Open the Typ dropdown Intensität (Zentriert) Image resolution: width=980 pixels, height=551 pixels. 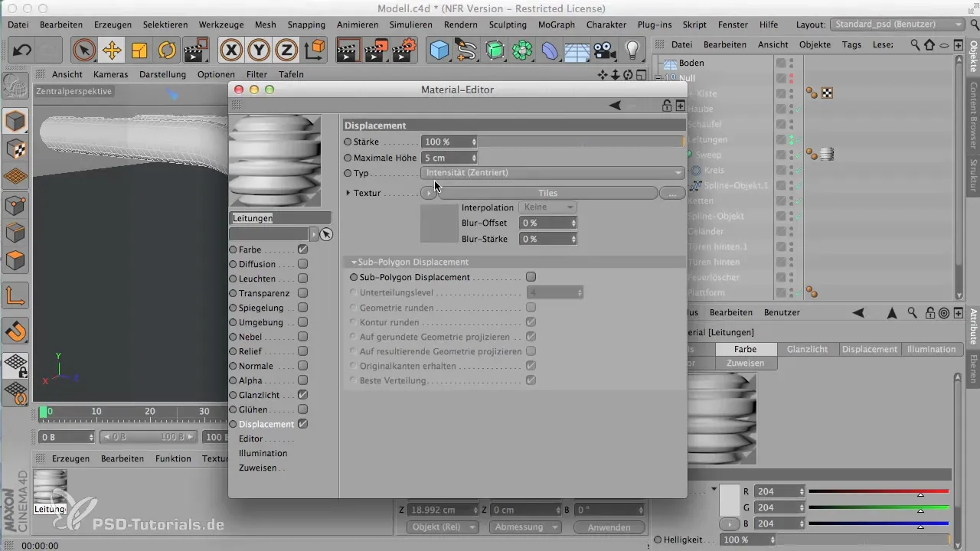click(x=553, y=173)
